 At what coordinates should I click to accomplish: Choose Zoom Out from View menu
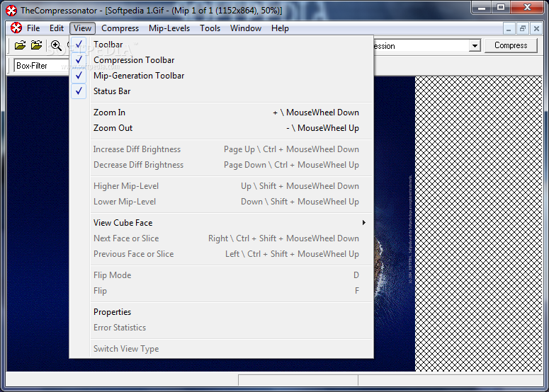(222, 128)
